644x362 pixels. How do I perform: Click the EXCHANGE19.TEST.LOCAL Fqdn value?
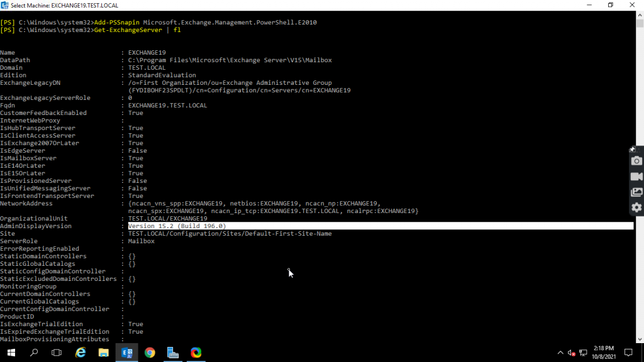pyautogui.click(x=167, y=106)
